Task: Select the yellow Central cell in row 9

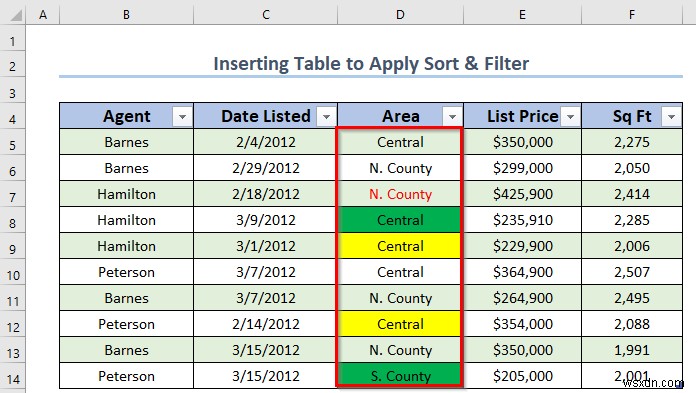Action: (400, 246)
